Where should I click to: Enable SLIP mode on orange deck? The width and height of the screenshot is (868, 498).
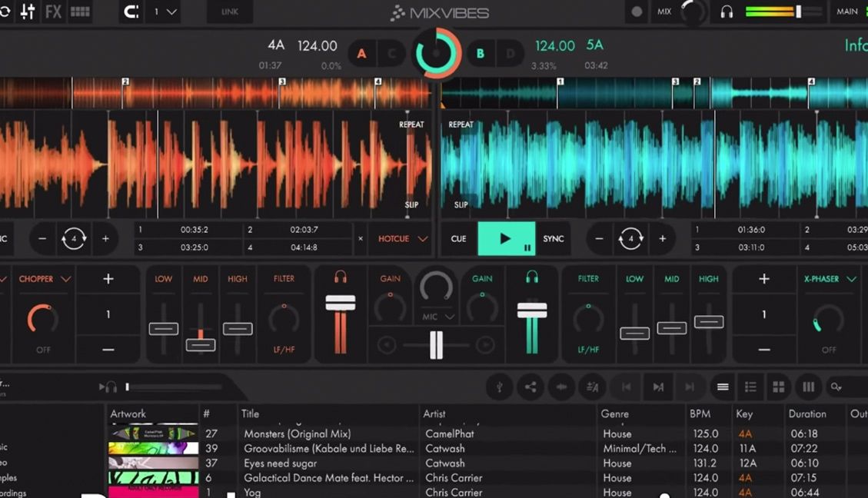click(x=411, y=204)
